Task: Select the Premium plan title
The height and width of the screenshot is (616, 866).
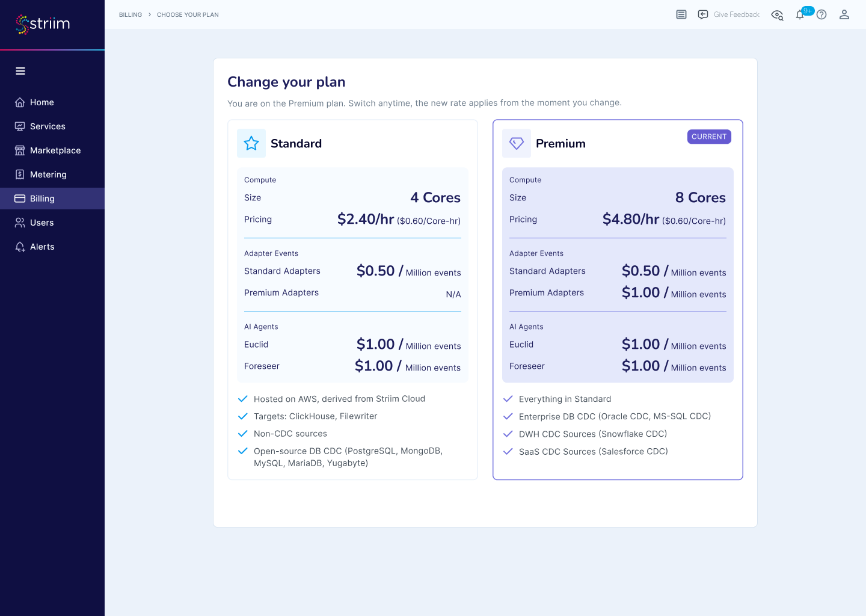Action: point(560,143)
